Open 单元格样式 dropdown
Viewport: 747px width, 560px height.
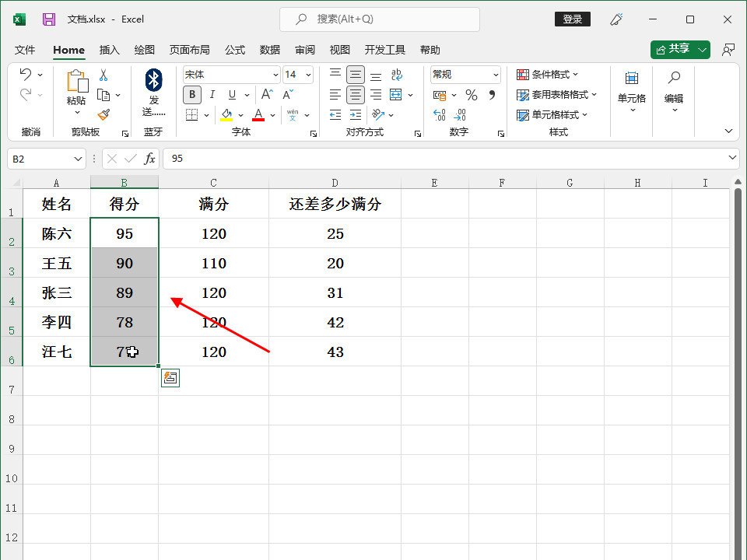[552, 115]
